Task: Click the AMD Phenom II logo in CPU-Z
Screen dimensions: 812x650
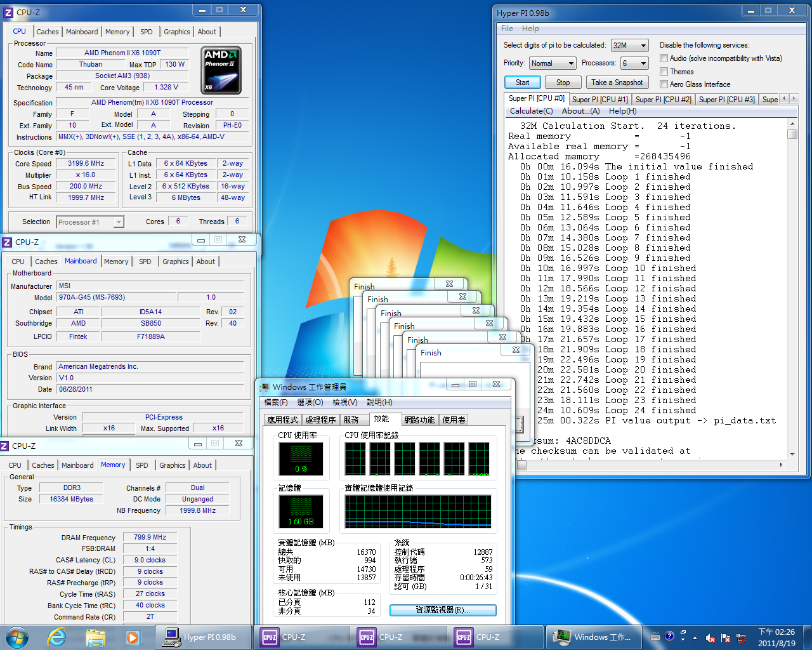Action: click(221, 70)
